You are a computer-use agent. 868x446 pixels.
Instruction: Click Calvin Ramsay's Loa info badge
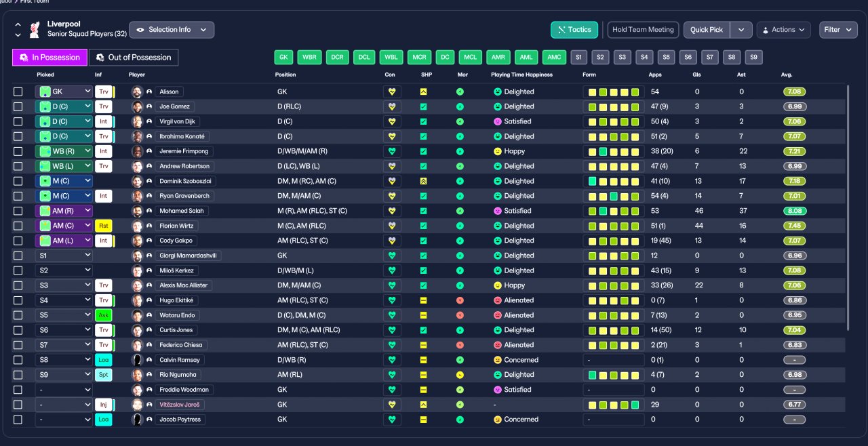point(103,360)
